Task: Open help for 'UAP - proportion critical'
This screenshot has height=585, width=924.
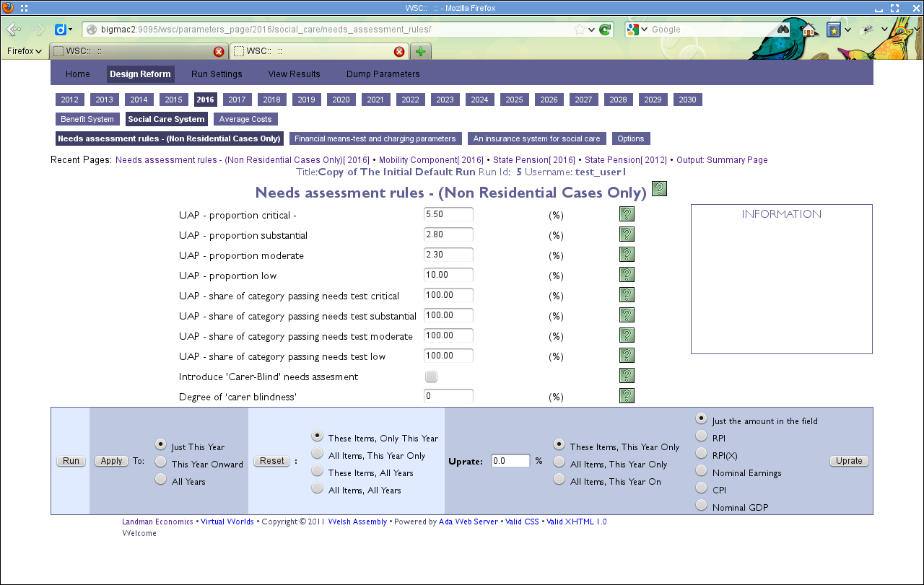Action: (x=627, y=214)
